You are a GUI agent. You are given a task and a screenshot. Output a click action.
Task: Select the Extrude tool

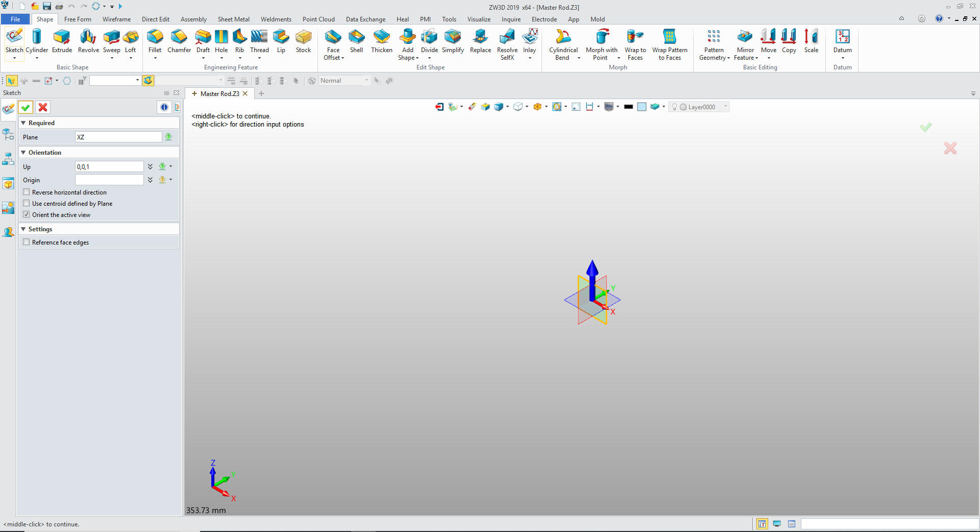tap(62, 41)
